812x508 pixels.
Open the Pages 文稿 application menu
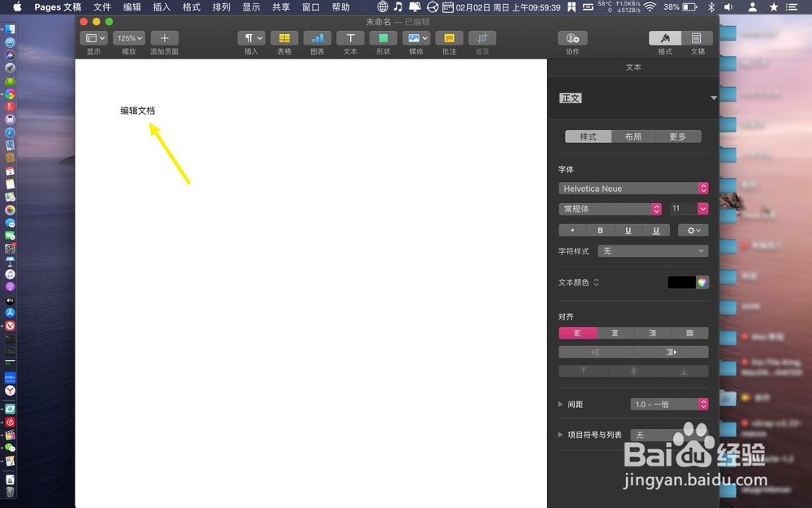(x=58, y=7)
